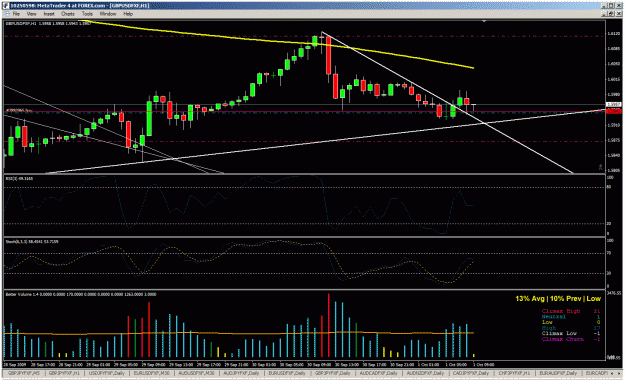
Task: Switch to the GBPJPYFXF,Daily chart tab
Action: coord(332,373)
